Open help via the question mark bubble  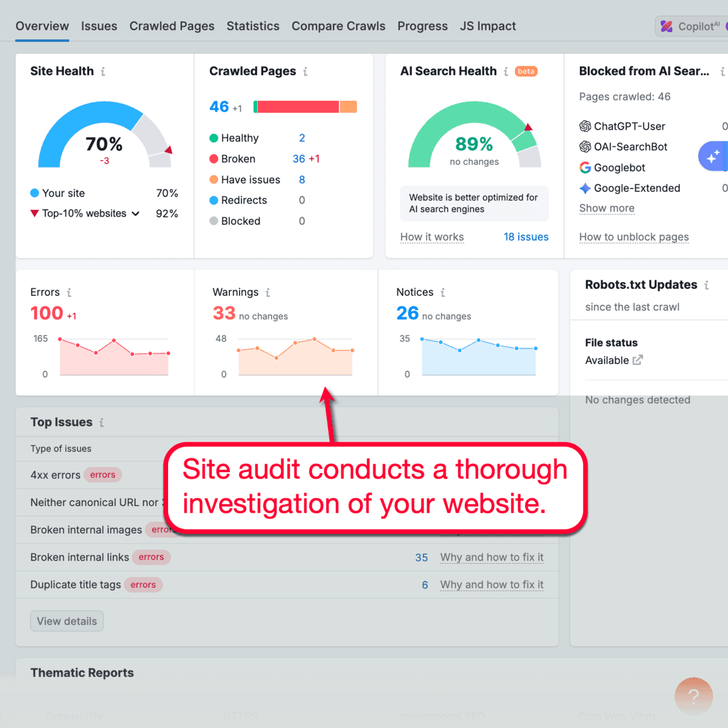(x=693, y=696)
